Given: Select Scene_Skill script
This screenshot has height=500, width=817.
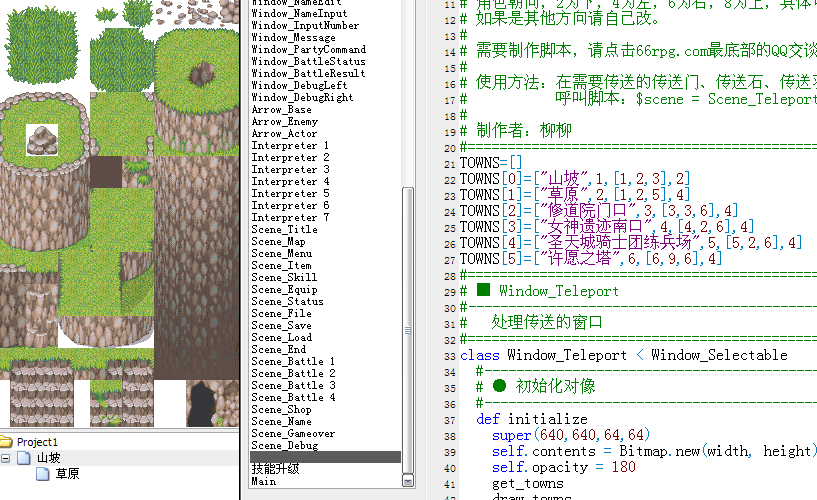Looking at the screenshot, I should [x=284, y=277].
